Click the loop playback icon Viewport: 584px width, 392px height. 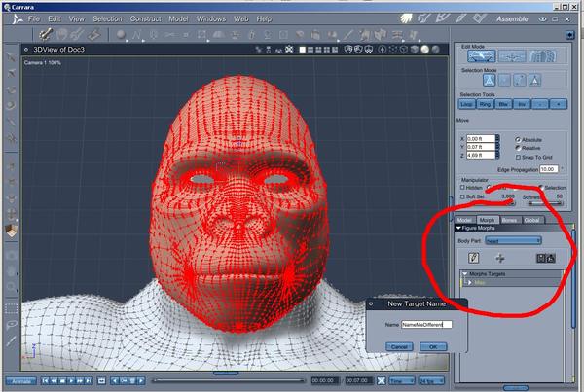click(x=101, y=381)
